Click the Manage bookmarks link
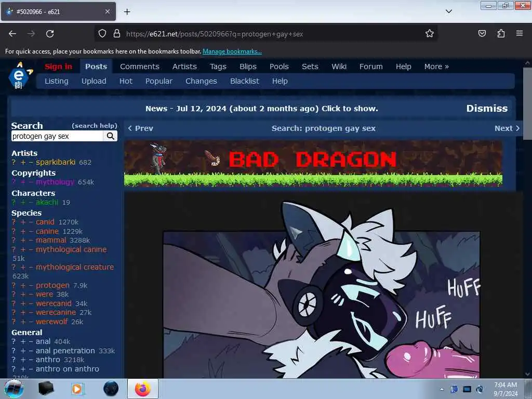Image resolution: width=532 pixels, height=399 pixels. 232,51
